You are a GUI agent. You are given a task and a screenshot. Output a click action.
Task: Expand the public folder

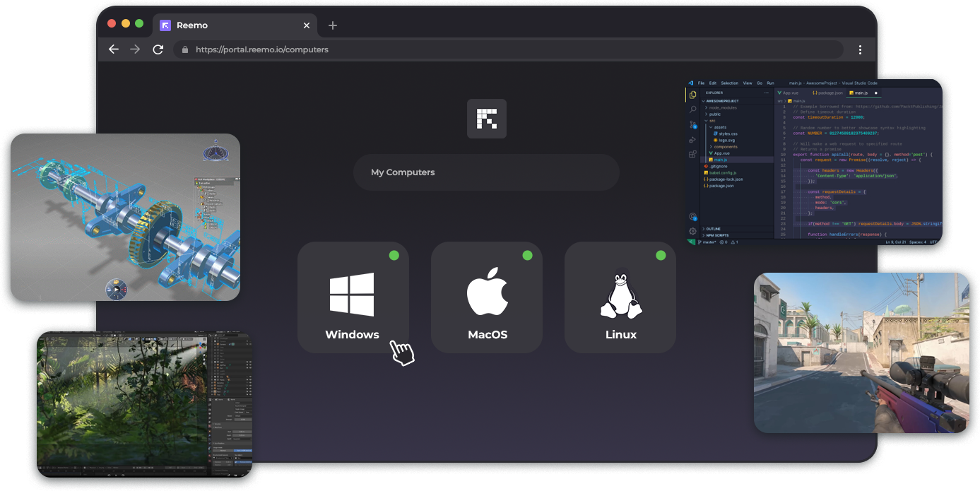(738, 114)
